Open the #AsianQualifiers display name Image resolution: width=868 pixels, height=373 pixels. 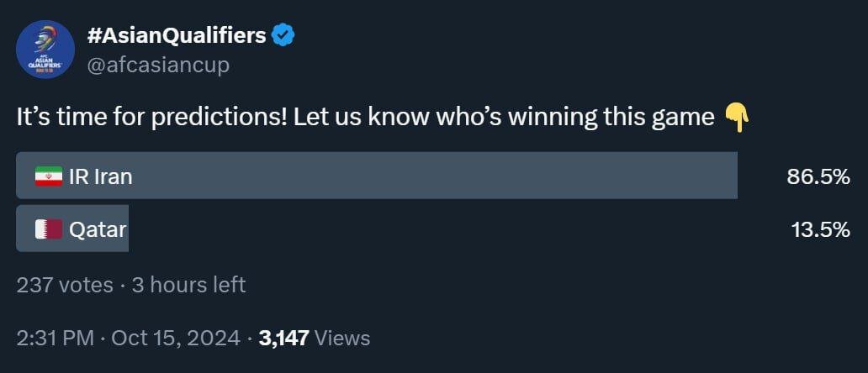click(177, 35)
